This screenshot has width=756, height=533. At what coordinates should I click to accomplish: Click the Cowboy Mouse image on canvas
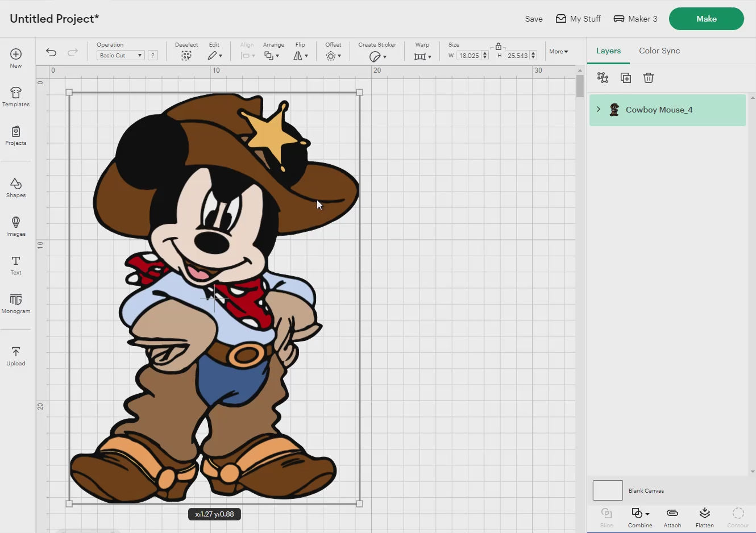click(214, 298)
